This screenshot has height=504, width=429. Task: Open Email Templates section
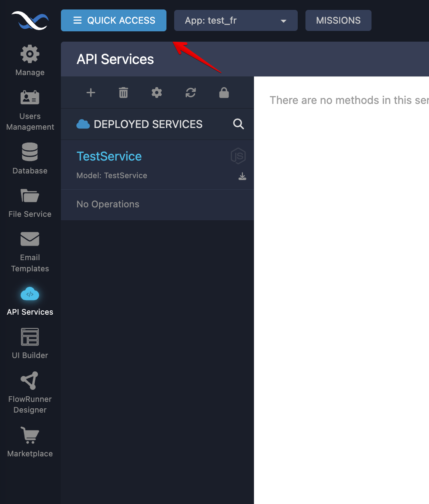30,252
